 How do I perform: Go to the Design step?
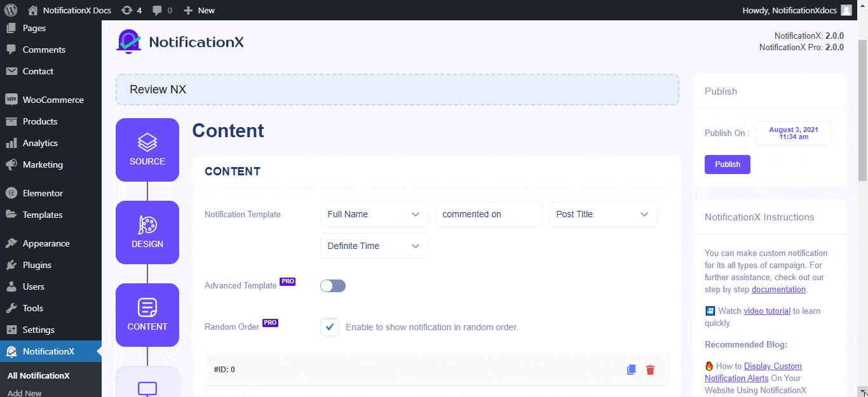[147, 232]
